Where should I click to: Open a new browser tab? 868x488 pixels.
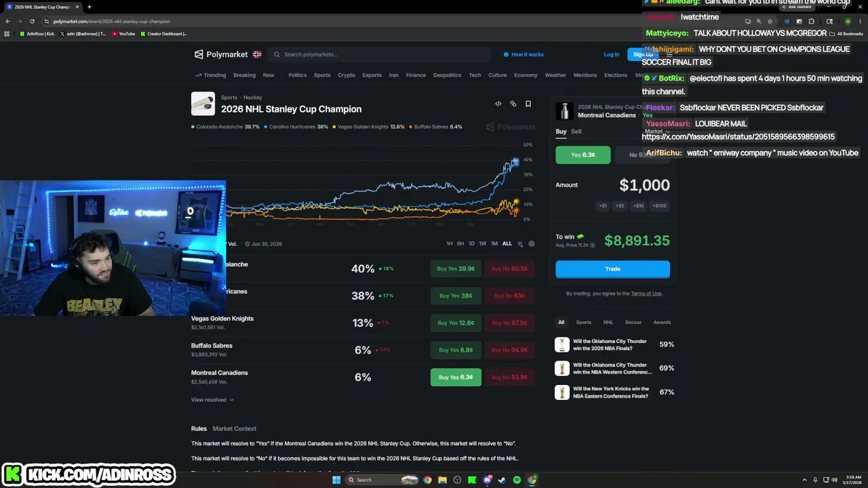(89, 7)
